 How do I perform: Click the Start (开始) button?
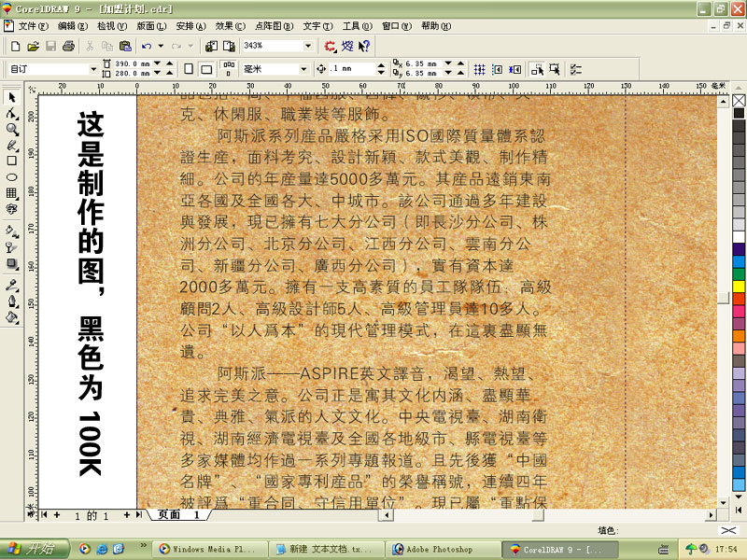coord(35,549)
